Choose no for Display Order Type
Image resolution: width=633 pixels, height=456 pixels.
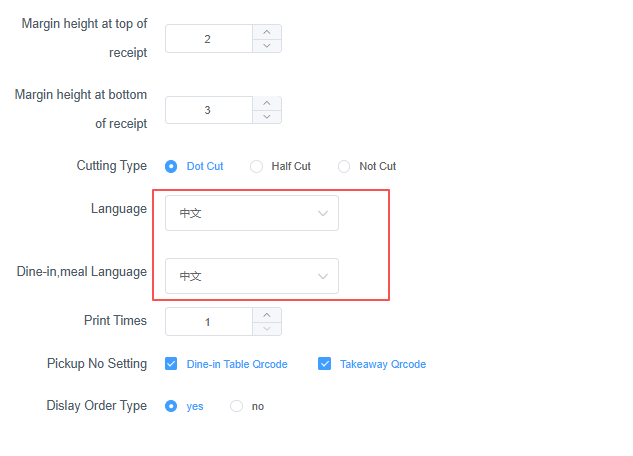(237, 406)
